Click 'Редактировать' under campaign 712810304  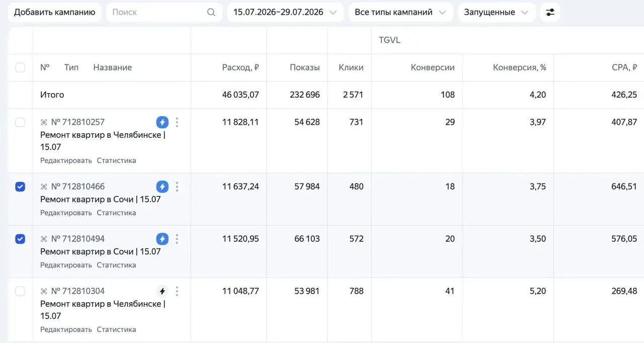click(66, 329)
